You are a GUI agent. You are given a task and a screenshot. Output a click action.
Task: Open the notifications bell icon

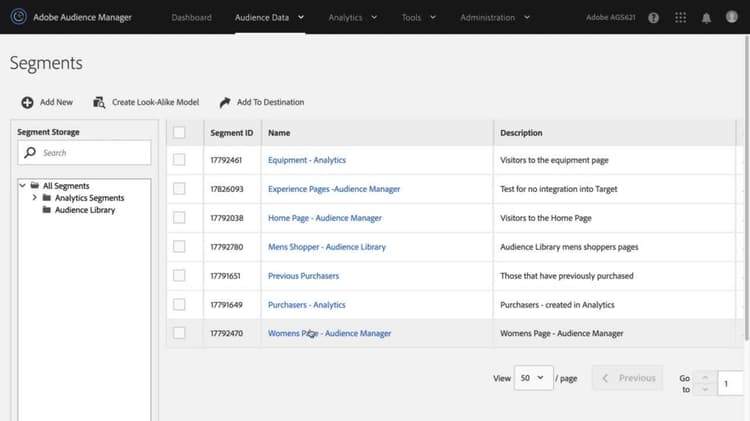pos(706,18)
